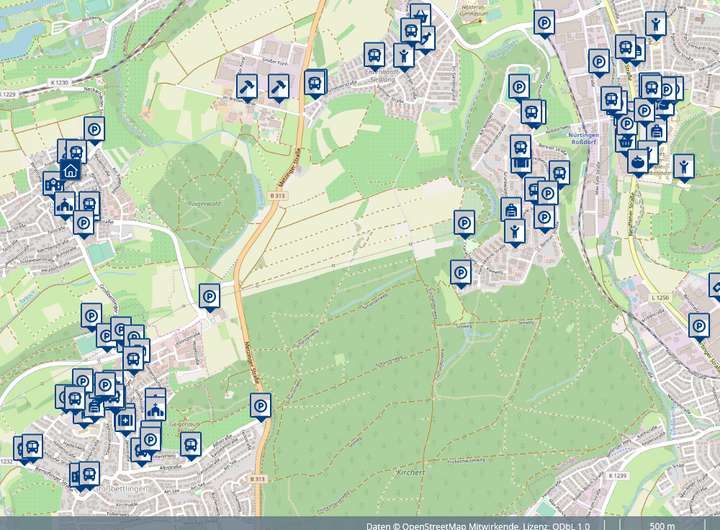This screenshot has height=530, width=720.
Task: Select the left hammer workshop marker
Action: [246, 87]
